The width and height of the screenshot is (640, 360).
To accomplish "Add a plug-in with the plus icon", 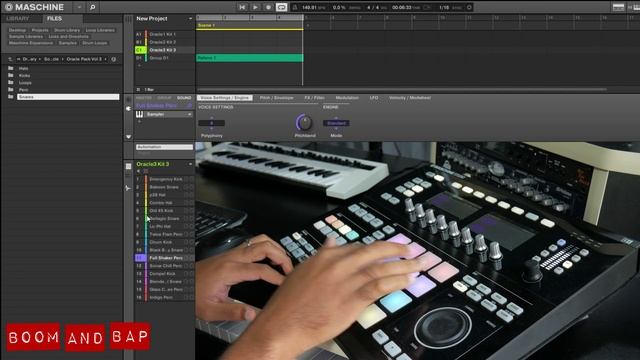I will (x=139, y=122).
